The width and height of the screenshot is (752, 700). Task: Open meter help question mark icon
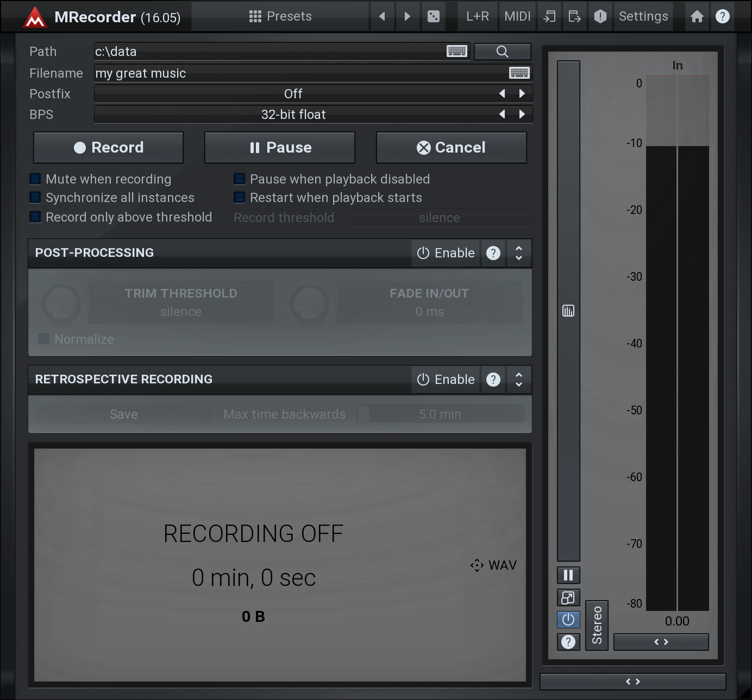[x=568, y=642]
